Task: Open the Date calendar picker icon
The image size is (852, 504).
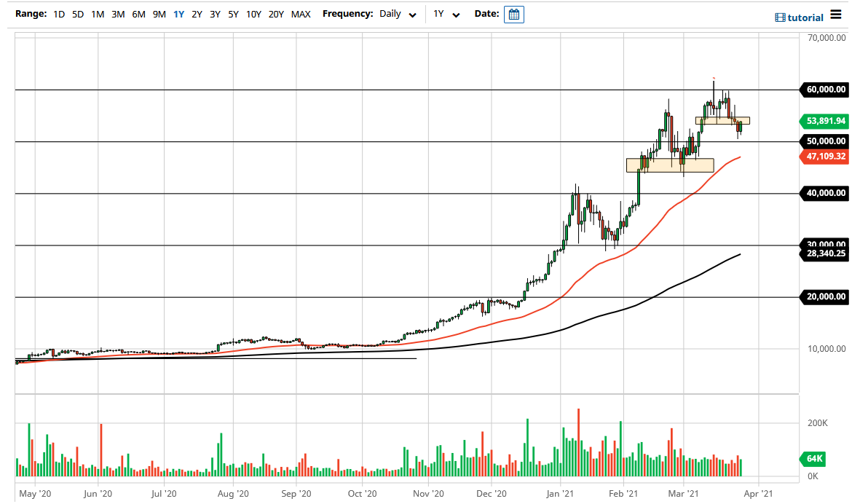Action: tap(514, 14)
